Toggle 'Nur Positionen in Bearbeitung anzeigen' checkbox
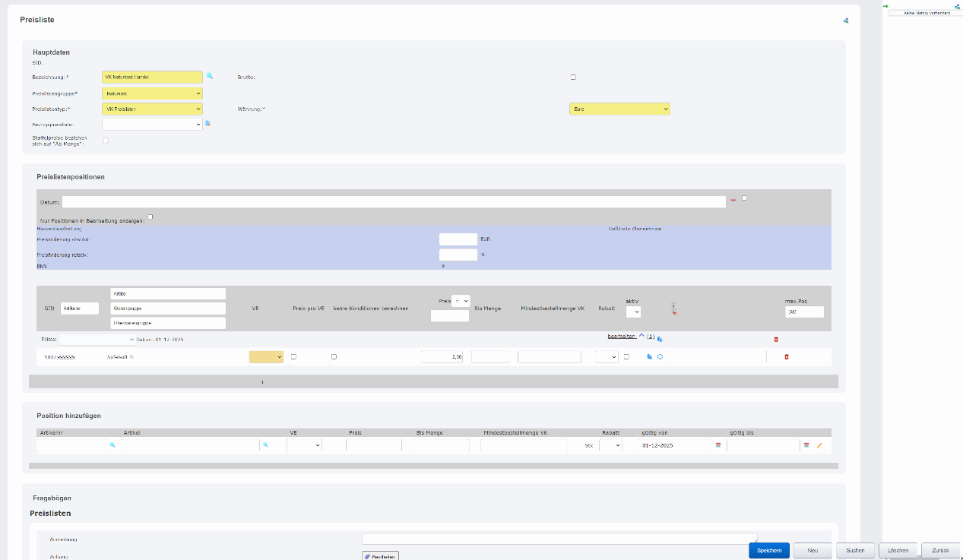The image size is (963, 560). tap(150, 217)
